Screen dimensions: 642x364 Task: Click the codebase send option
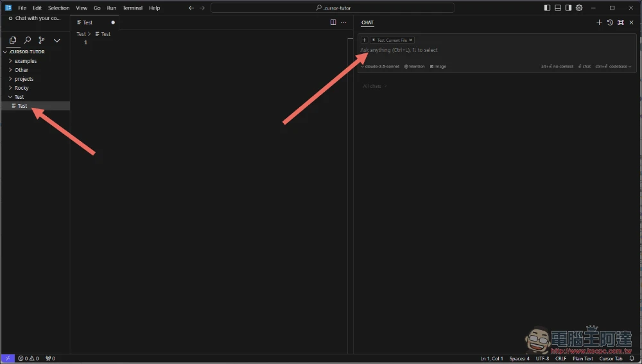611,66
